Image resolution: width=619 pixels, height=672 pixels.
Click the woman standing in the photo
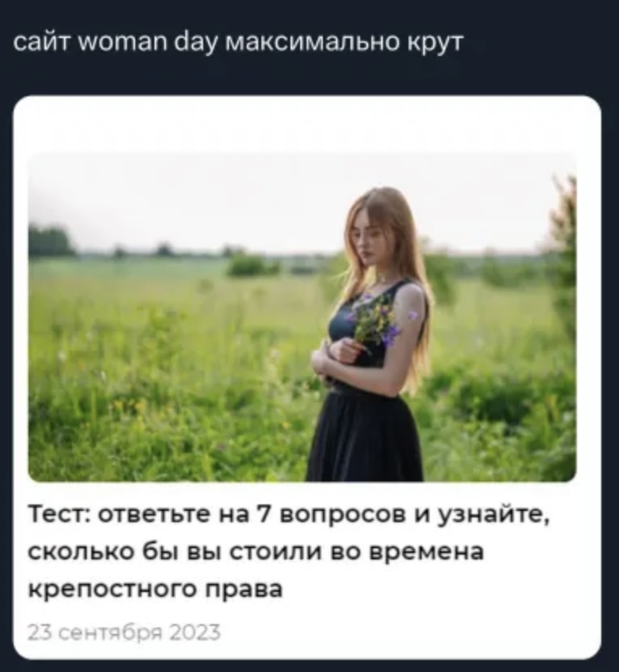[x=368, y=334]
